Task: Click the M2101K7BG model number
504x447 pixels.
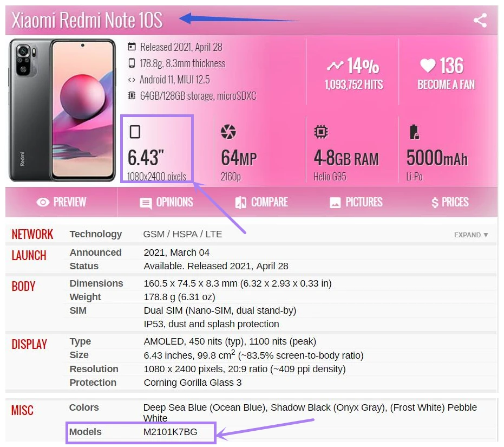Action: 171,432
